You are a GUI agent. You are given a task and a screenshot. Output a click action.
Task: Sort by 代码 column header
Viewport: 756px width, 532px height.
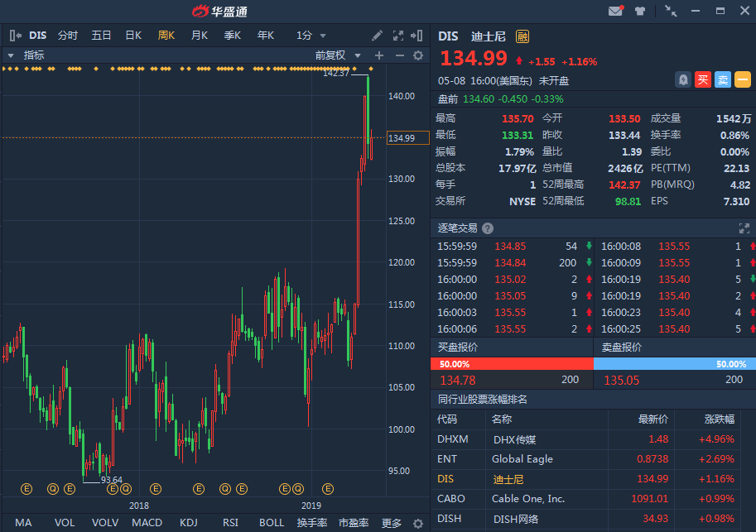(x=447, y=419)
